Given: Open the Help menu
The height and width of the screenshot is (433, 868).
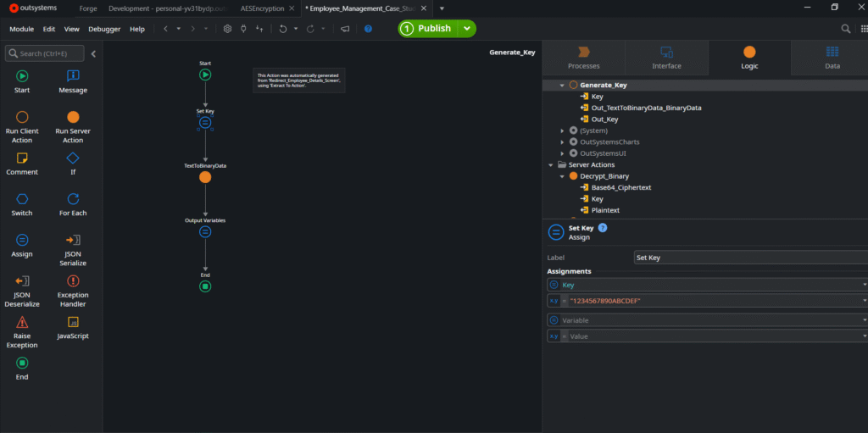Looking at the screenshot, I should pos(137,29).
